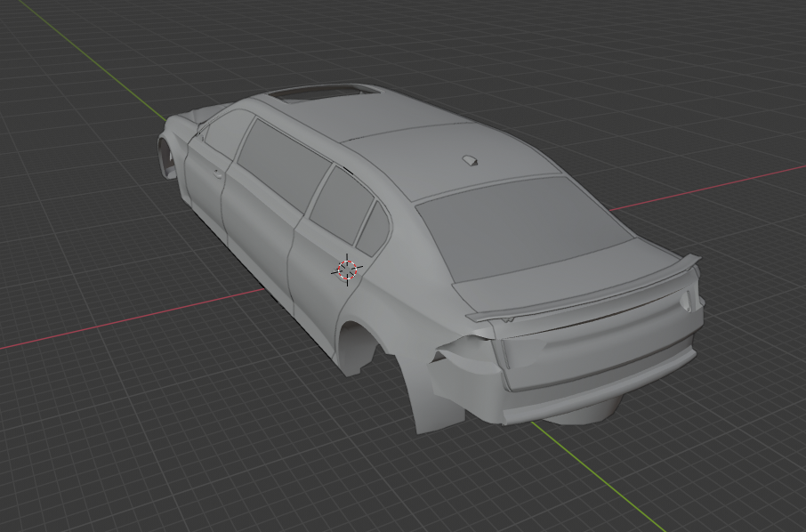Select the front door handle on the car
The height and width of the screenshot is (532, 806).
click(218, 174)
